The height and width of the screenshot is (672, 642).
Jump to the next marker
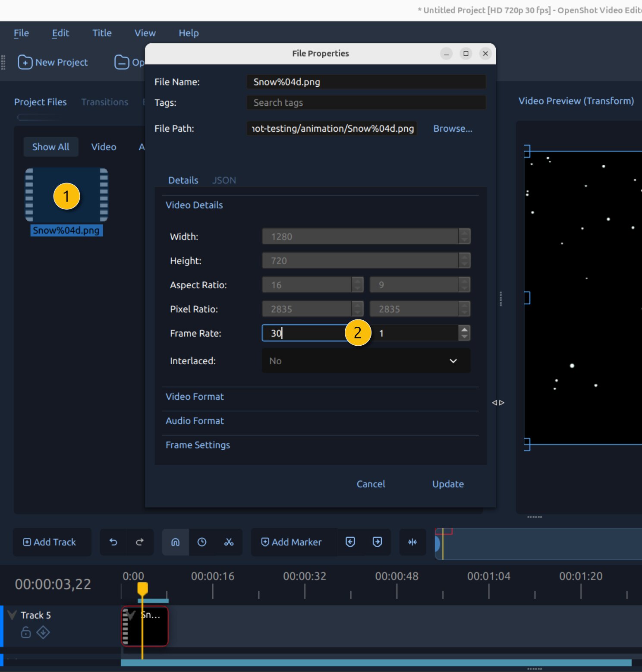(377, 542)
